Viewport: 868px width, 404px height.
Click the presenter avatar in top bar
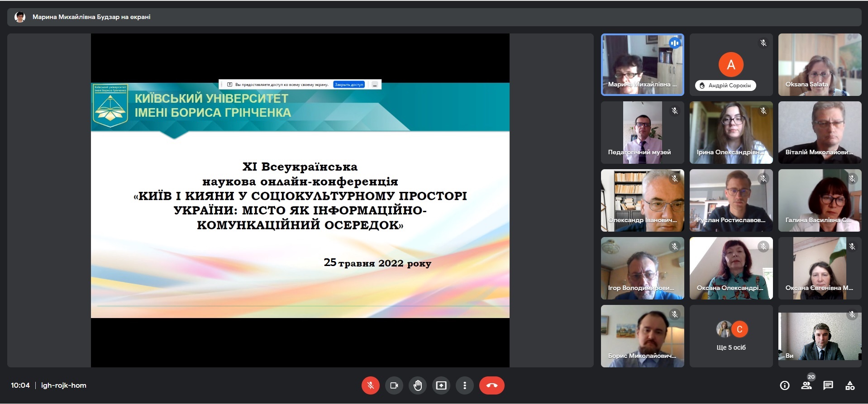[20, 17]
